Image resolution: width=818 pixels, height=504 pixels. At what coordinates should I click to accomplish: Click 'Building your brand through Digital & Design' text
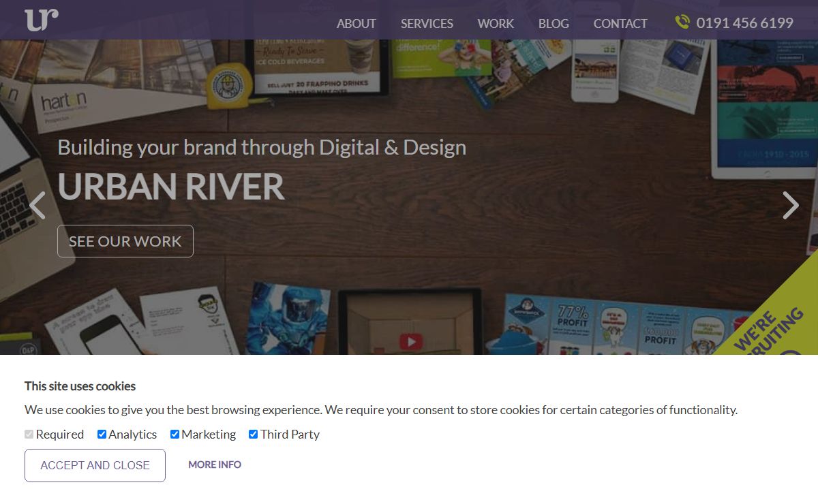(x=262, y=148)
